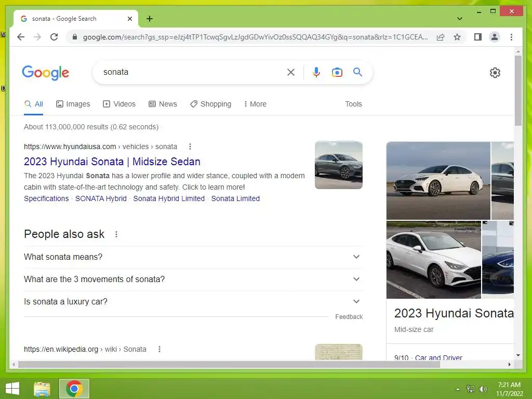532x399 pixels.
Task: Open the Chrome three-dot menu
Action: [x=511, y=37]
